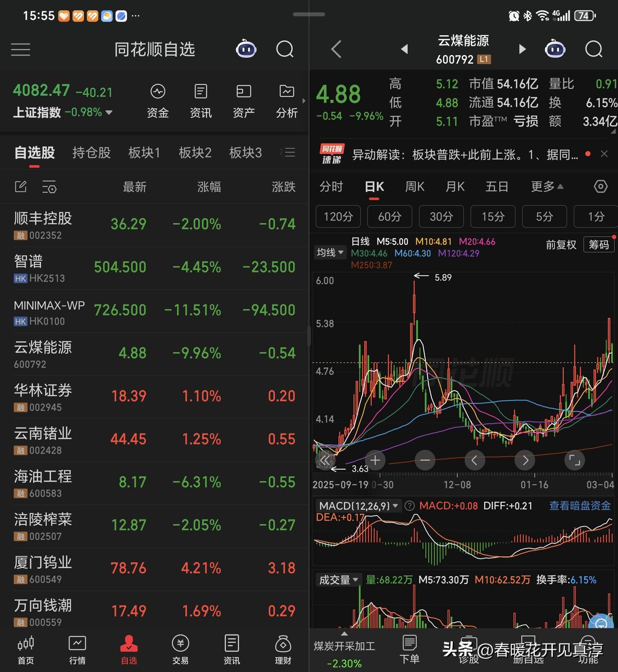
Task: Tap the AI robot assistant in 同花顺自选 header
Action: click(x=246, y=49)
